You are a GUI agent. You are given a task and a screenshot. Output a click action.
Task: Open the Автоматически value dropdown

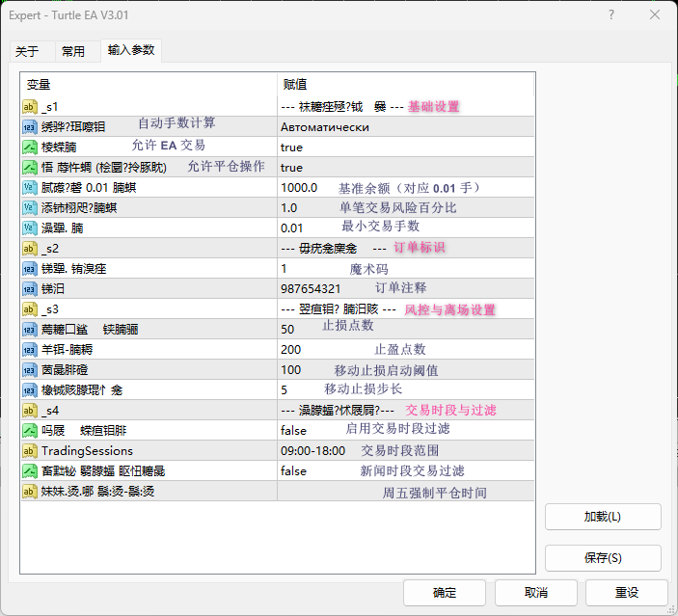(406, 126)
